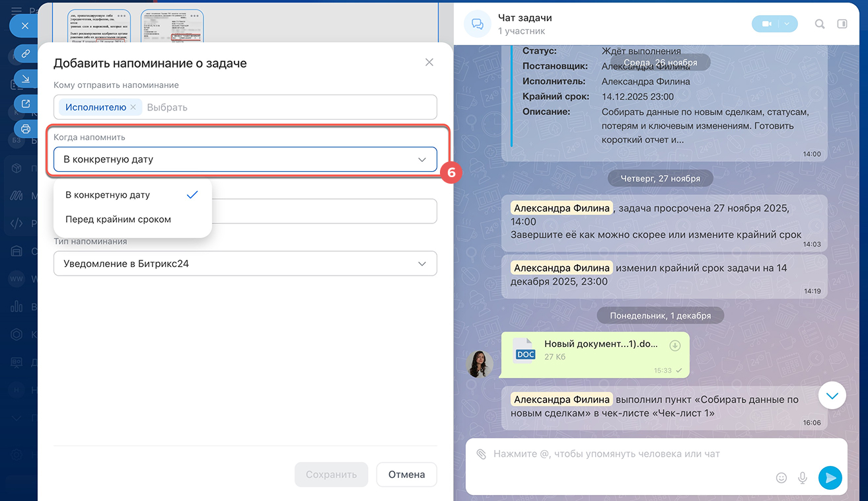Click the copy link icon in side panel

(x=25, y=53)
